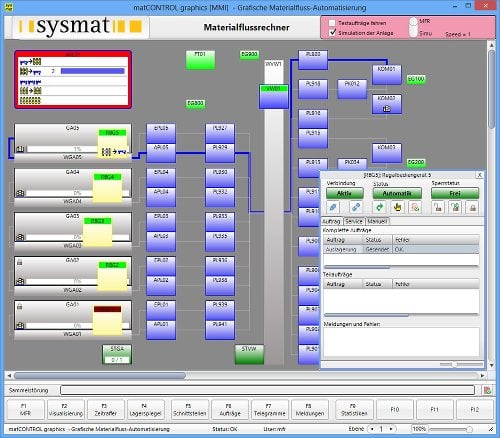Select the PK012 block
Screen dimensions: 500x438
[352, 89]
